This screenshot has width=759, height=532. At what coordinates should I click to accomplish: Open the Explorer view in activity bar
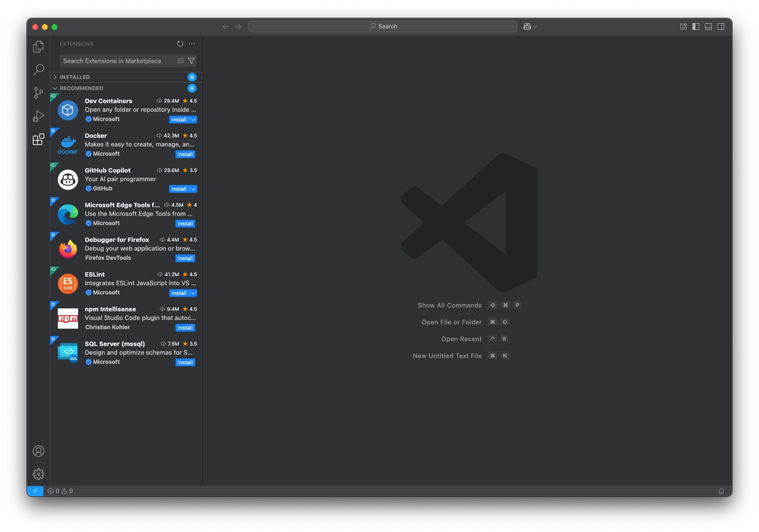[39, 47]
